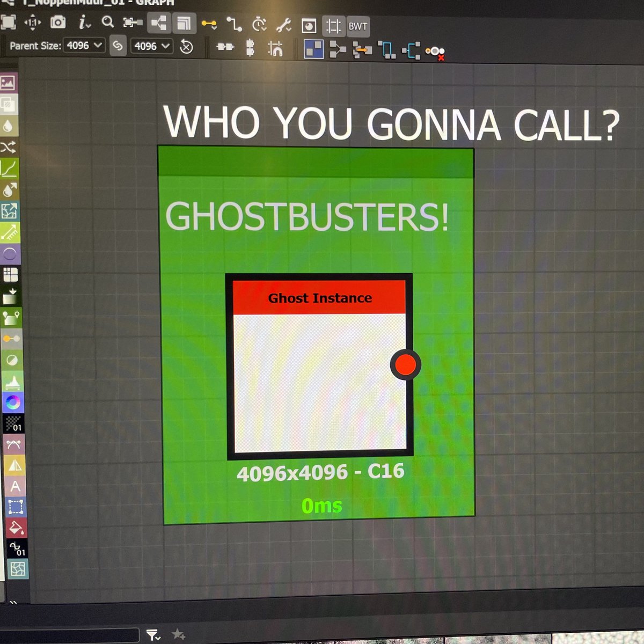The width and height of the screenshot is (644, 644).
Task: Toggle the width-height link lock
Action: (117, 46)
